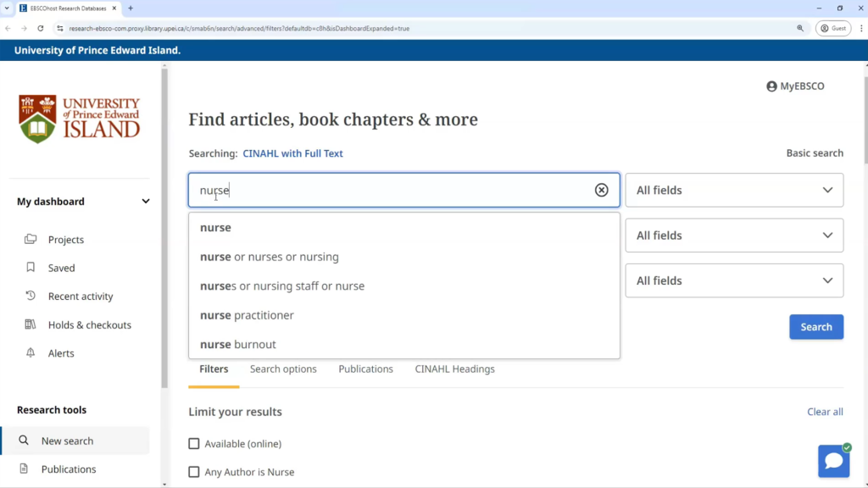This screenshot has height=488, width=868.
Task: Open Recent activity clock icon
Action: point(31,297)
